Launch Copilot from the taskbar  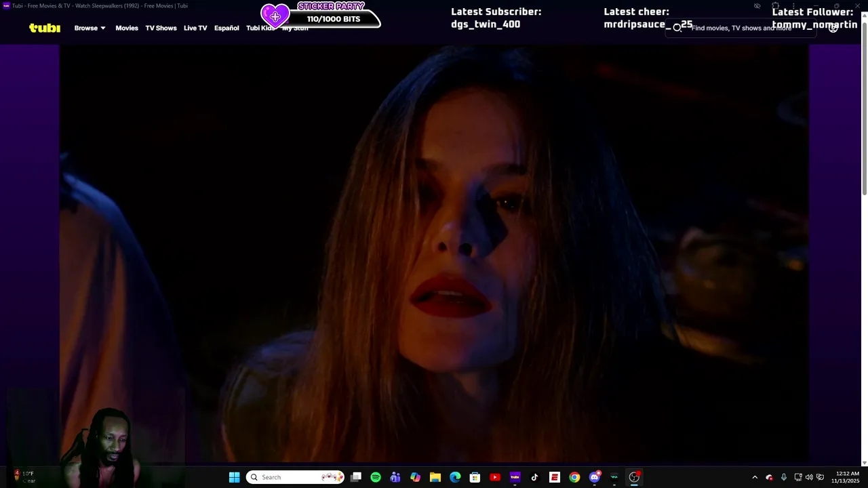[x=415, y=477]
